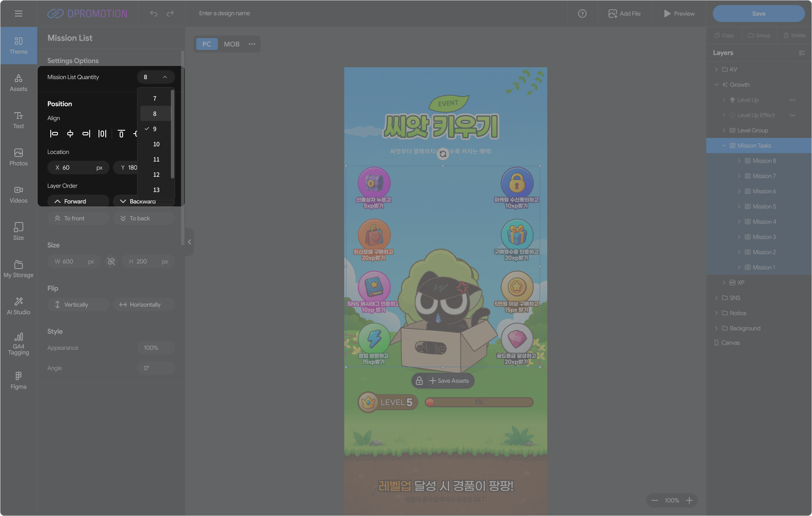
Task: Zoom out with the minus icon
Action: (655, 500)
